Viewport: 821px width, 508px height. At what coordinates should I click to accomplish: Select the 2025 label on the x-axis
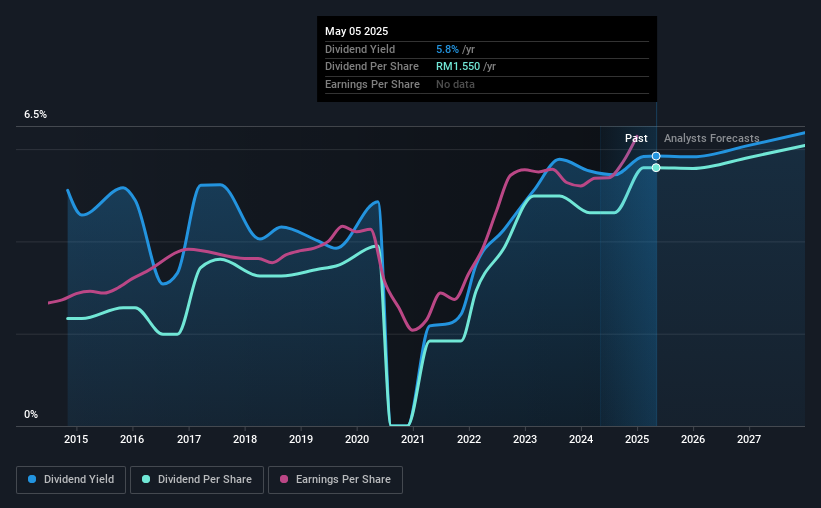point(637,439)
